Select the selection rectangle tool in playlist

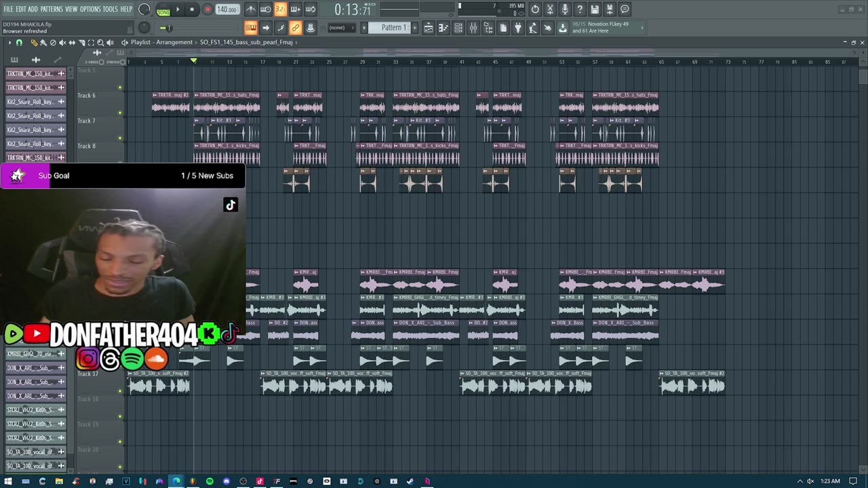(91, 42)
